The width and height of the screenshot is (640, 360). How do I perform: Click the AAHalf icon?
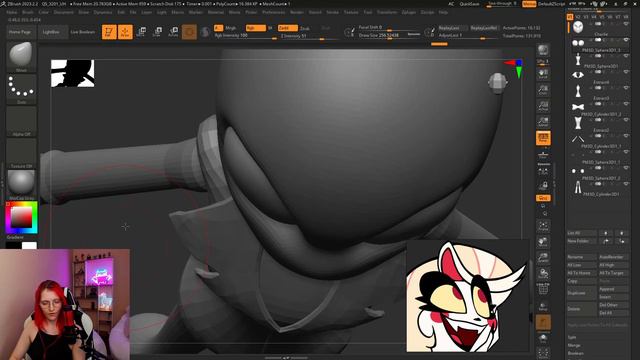tap(543, 122)
